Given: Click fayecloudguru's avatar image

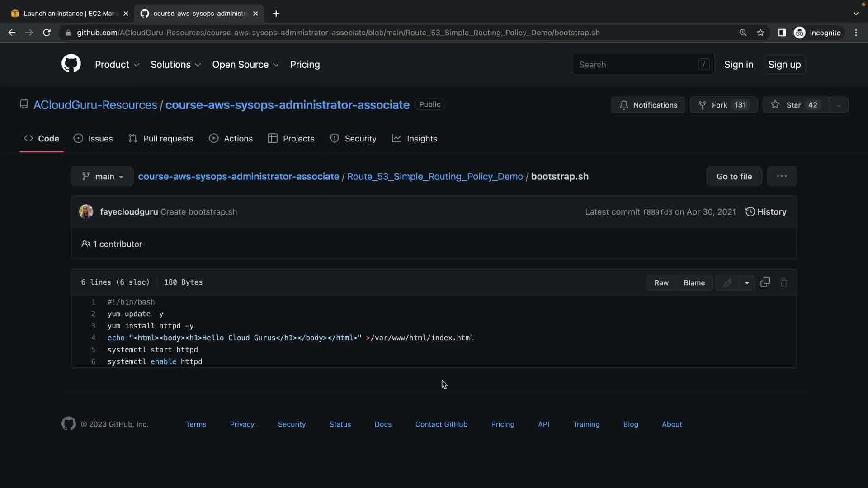Looking at the screenshot, I should tap(86, 211).
